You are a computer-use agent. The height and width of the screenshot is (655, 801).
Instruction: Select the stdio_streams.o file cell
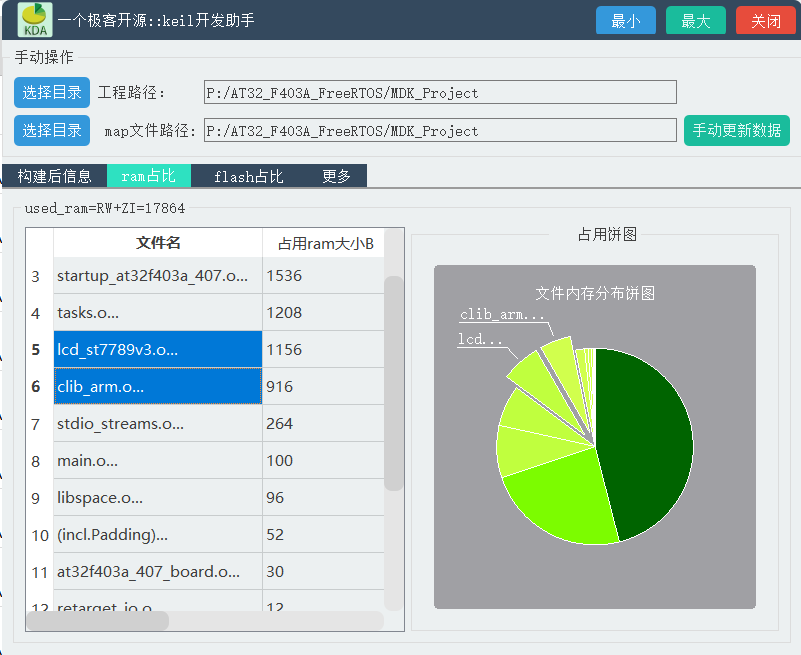(158, 424)
